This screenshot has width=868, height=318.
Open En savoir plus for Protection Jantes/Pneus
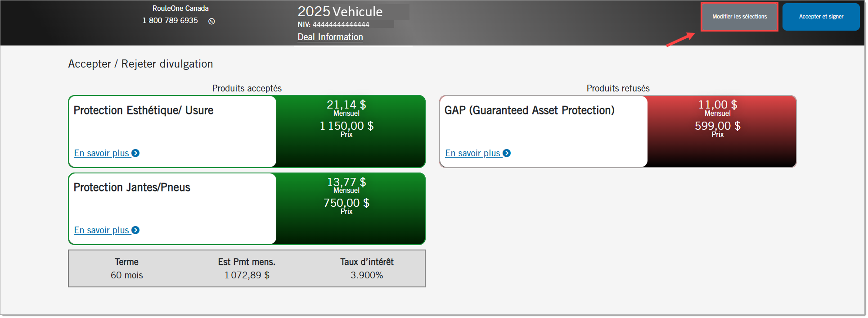pyautogui.click(x=102, y=230)
